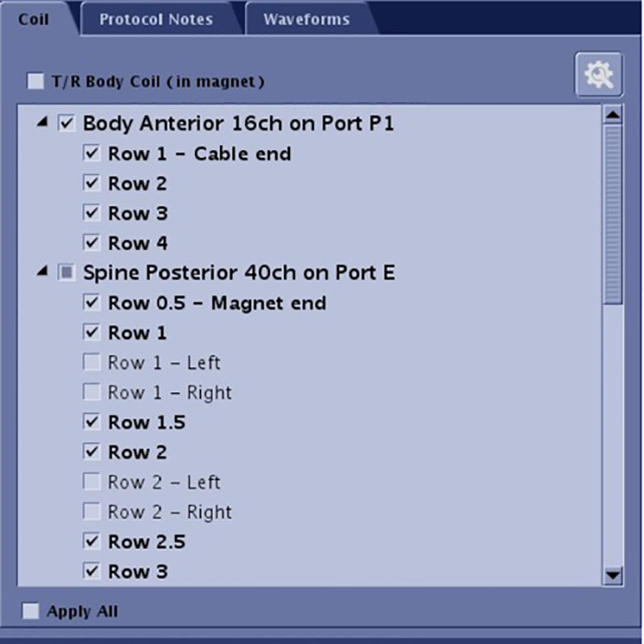
Task: Check the Row 1 - Left option
Action: (x=92, y=363)
